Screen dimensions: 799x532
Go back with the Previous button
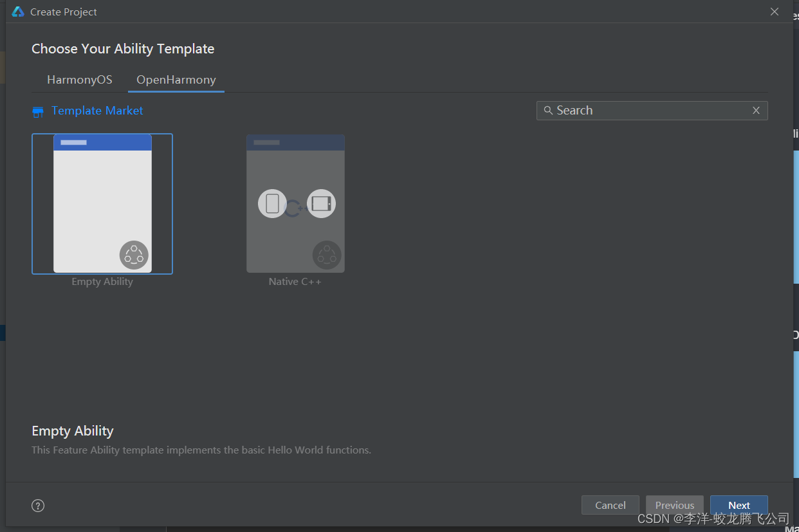click(x=675, y=505)
